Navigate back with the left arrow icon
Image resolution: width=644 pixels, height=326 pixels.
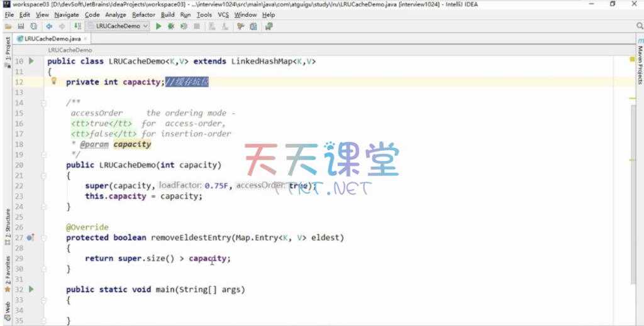coord(49,26)
